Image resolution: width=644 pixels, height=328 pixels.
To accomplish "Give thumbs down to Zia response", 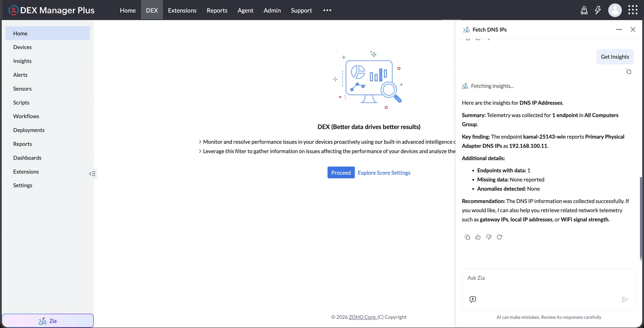I will click(489, 237).
